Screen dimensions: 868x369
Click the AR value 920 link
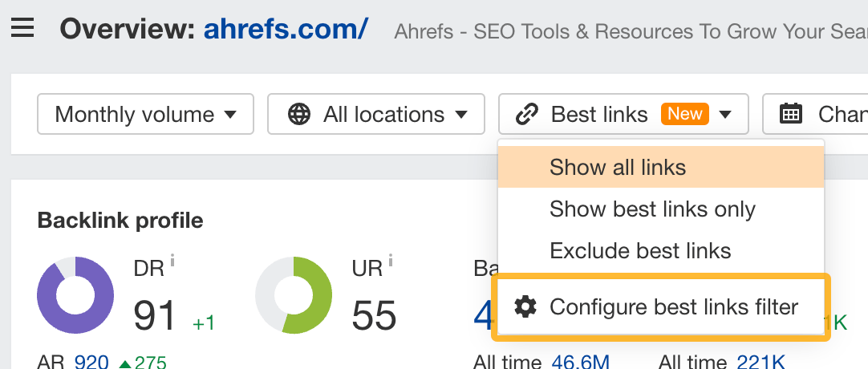coord(91,363)
